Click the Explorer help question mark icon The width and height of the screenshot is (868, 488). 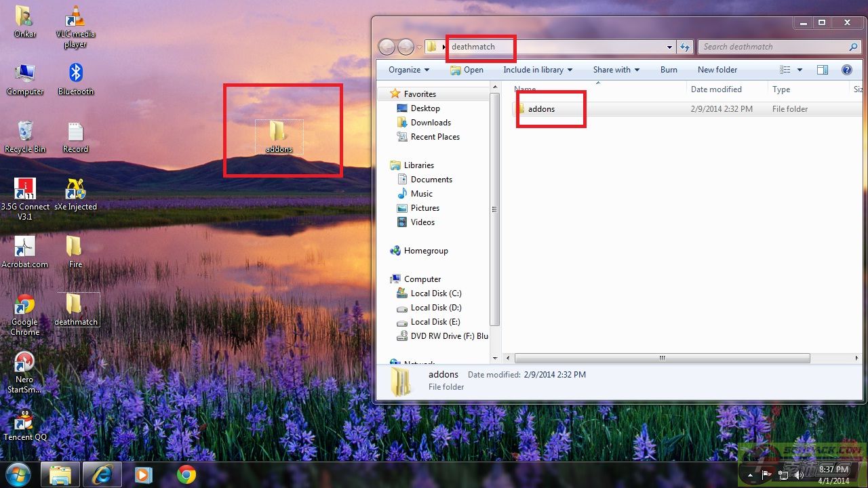point(846,70)
